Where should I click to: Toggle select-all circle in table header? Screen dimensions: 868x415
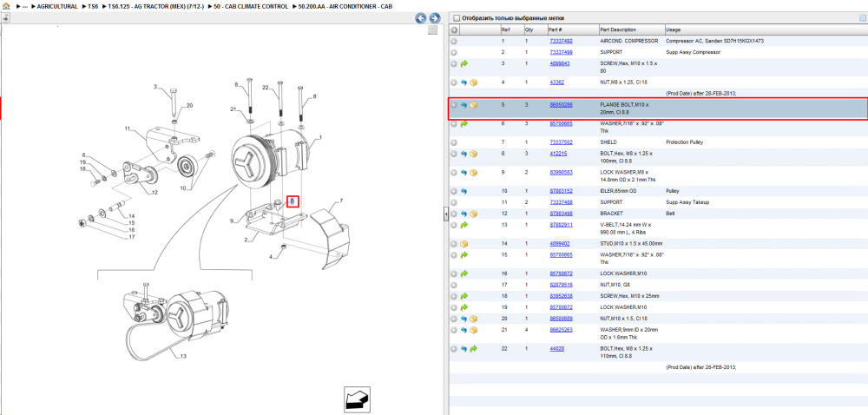tap(454, 30)
